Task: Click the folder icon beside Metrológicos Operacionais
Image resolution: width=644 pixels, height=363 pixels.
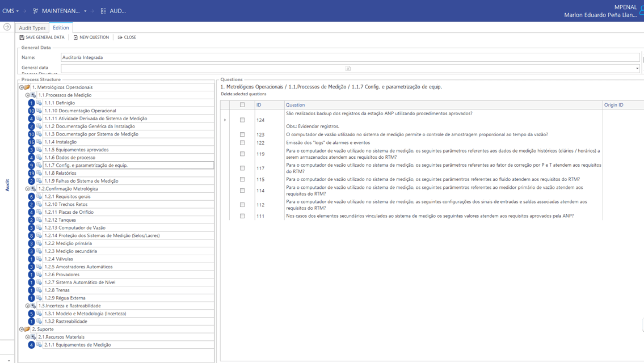Action: [27, 87]
